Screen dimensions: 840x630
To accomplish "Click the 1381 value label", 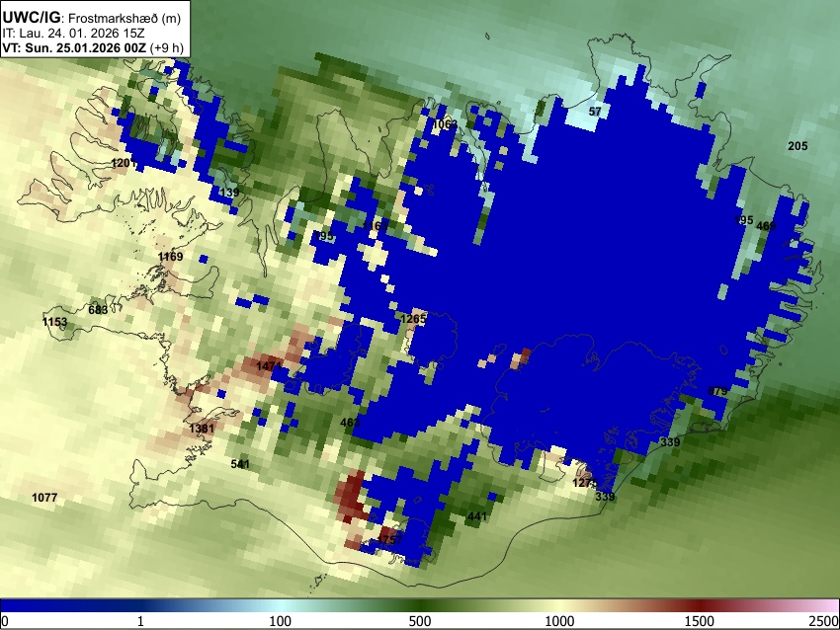I will [x=202, y=428].
